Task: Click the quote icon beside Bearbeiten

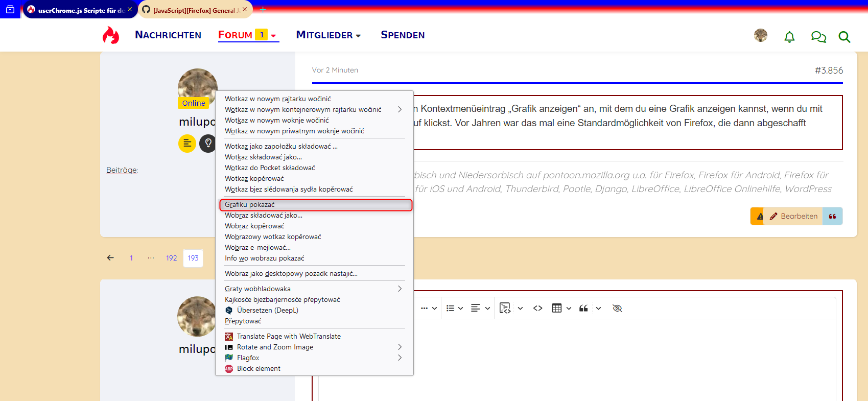Action: coord(832,216)
